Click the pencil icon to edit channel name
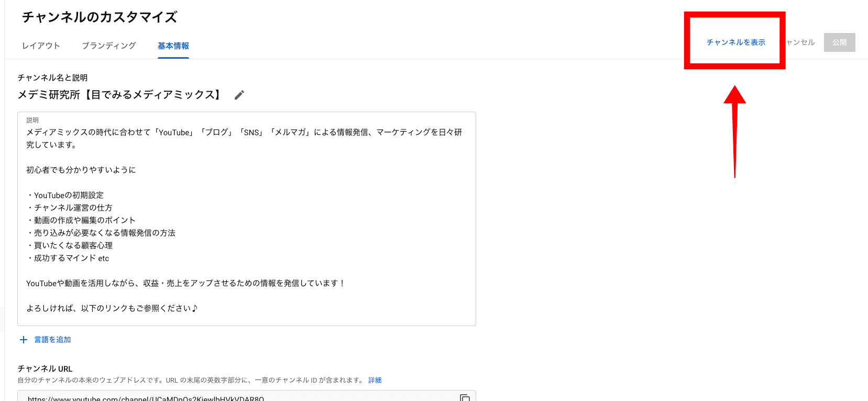The height and width of the screenshot is (401, 868). click(x=239, y=95)
